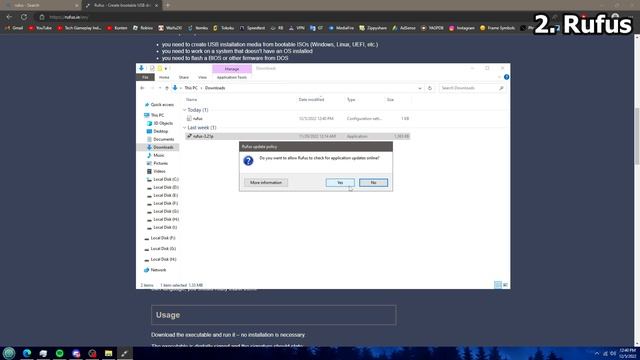Viewport: 640px width, 360px height.
Task: Open File Explorer from taskbar
Action: 109,353
